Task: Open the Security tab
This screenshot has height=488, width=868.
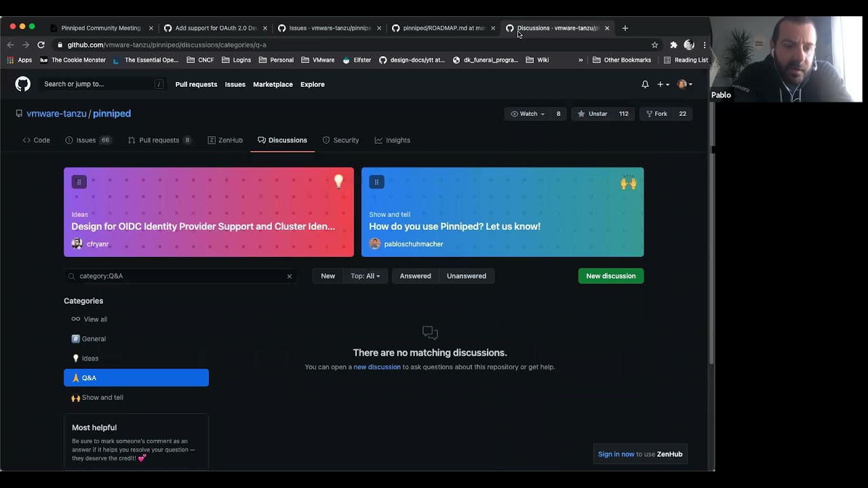Action: tap(340, 140)
